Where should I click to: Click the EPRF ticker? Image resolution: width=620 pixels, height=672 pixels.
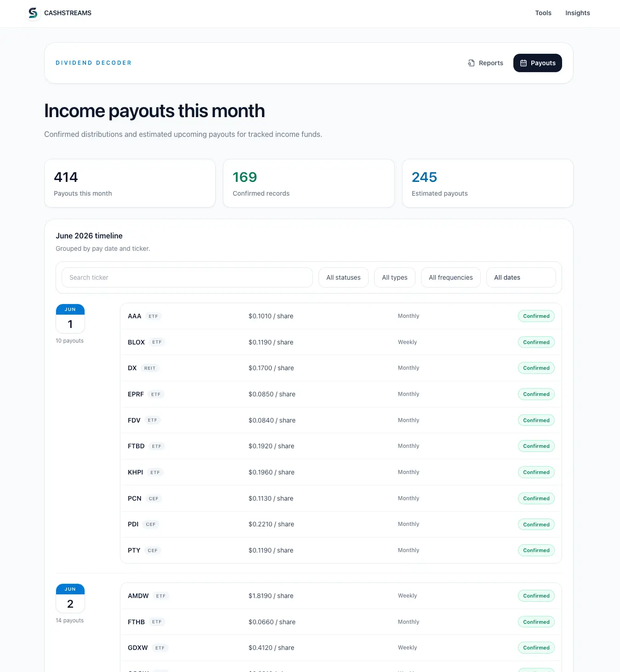point(136,394)
